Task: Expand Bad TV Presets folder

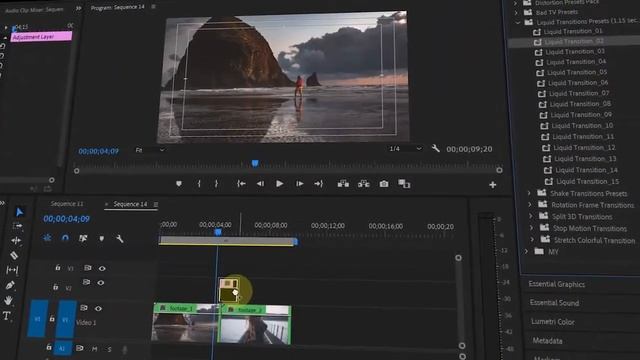Action: [x=516, y=13]
